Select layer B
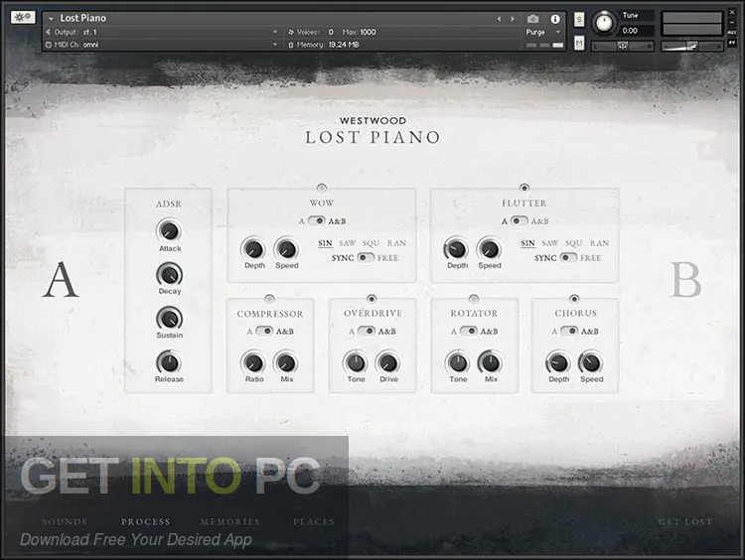Image resolution: width=745 pixels, height=560 pixels. pyautogui.click(x=685, y=280)
